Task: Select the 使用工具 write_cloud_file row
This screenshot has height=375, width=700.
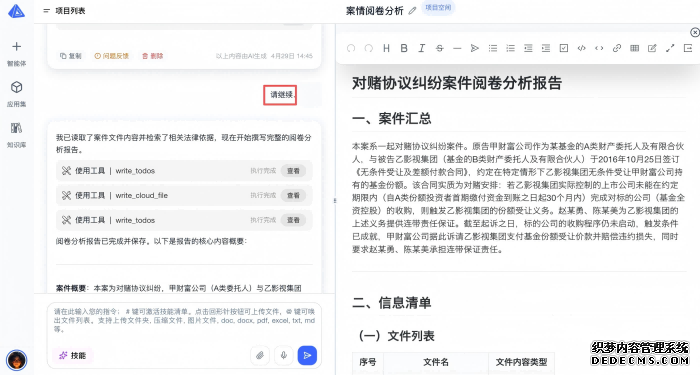Action: pos(184,195)
